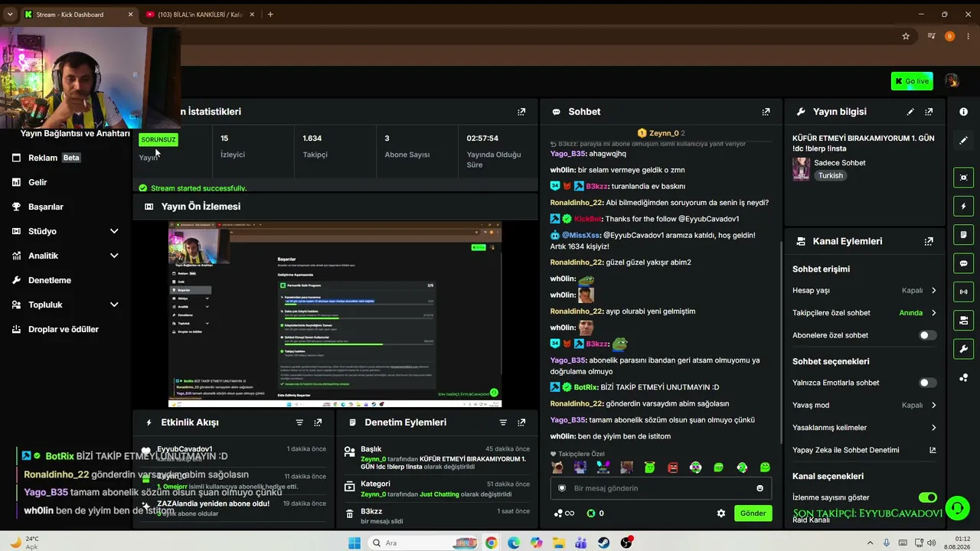Turn off İzlenme sayısını göster switch
Screen dimensions: 980x551
click(x=927, y=497)
